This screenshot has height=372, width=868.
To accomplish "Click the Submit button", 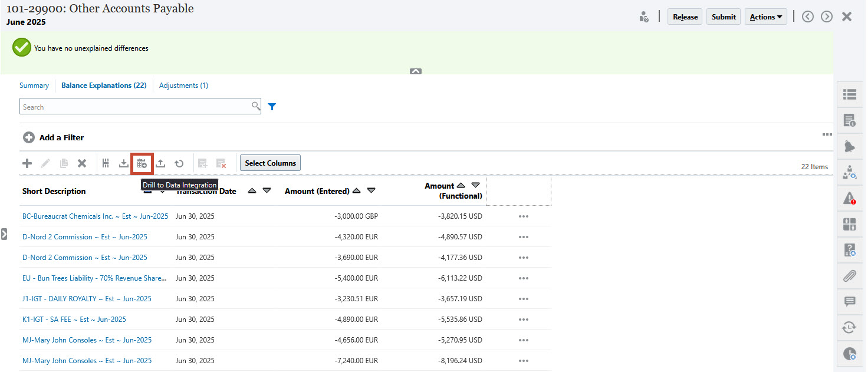I will coord(724,17).
